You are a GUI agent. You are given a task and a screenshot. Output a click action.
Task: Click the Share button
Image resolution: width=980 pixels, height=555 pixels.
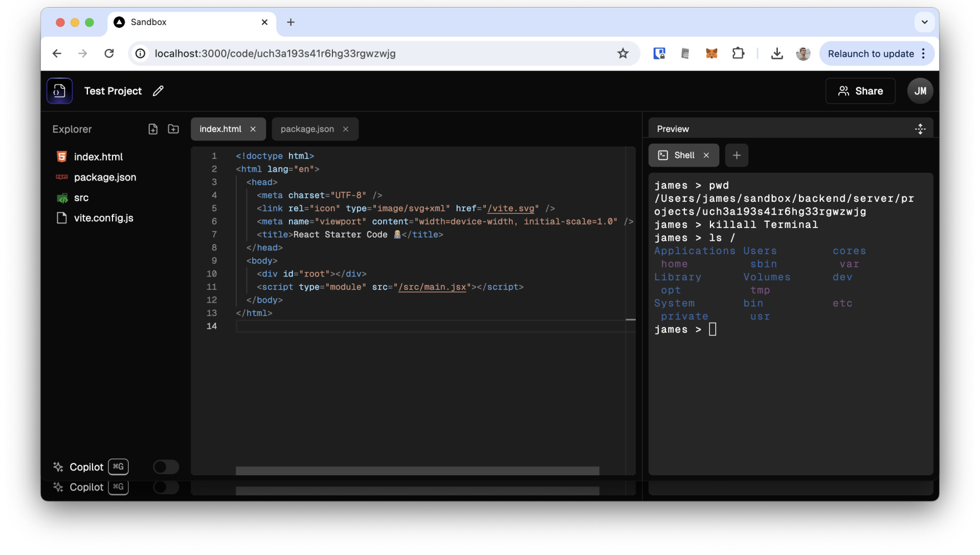pyautogui.click(x=860, y=90)
